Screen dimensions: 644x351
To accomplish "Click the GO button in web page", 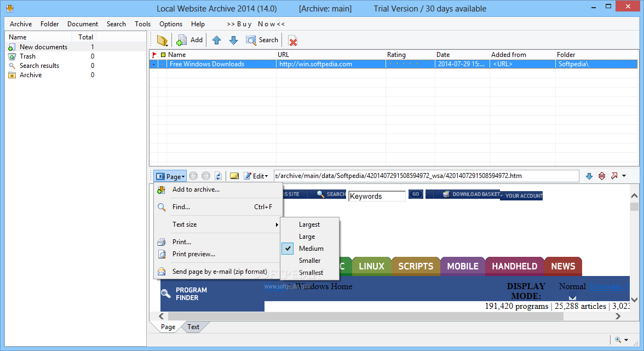I will point(416,194).
